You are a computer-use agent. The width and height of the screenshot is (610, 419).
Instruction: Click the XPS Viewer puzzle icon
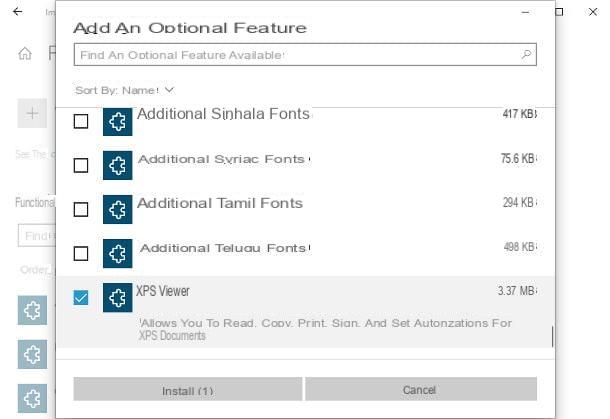(117, 298)
